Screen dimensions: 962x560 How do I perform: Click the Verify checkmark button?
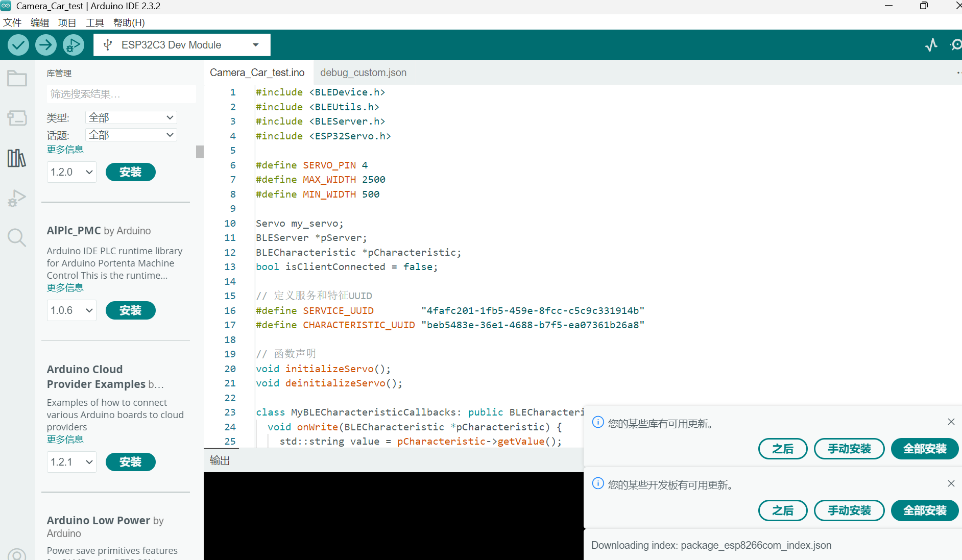(18, 45)
